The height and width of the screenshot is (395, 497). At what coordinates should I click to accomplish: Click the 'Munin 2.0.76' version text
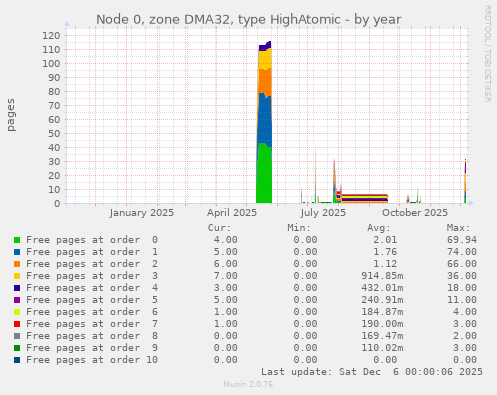point(248,384)
